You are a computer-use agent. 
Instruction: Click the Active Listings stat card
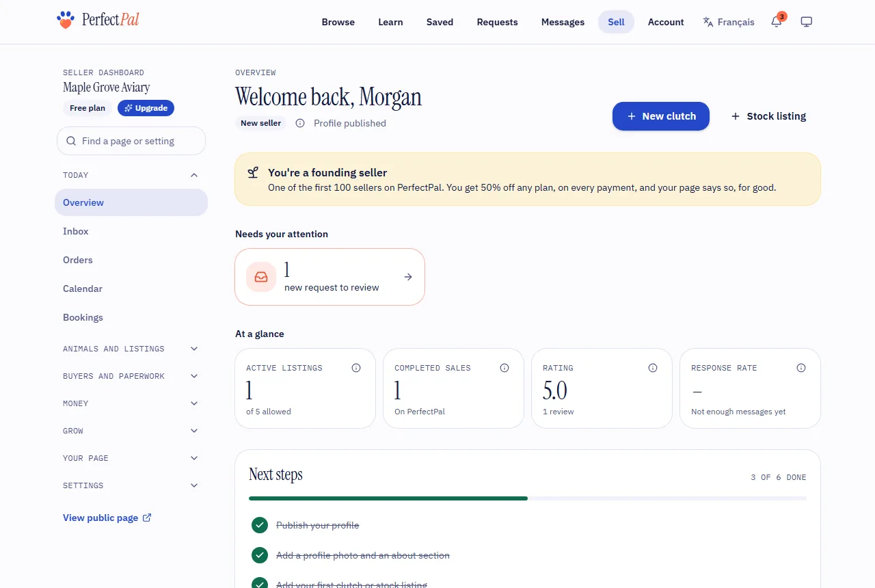(305, 388)
